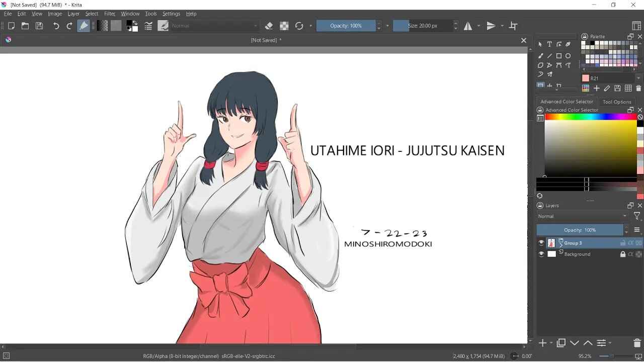Add a new color to the palette
The image size is (644, 362).
(x=596, y=88)
